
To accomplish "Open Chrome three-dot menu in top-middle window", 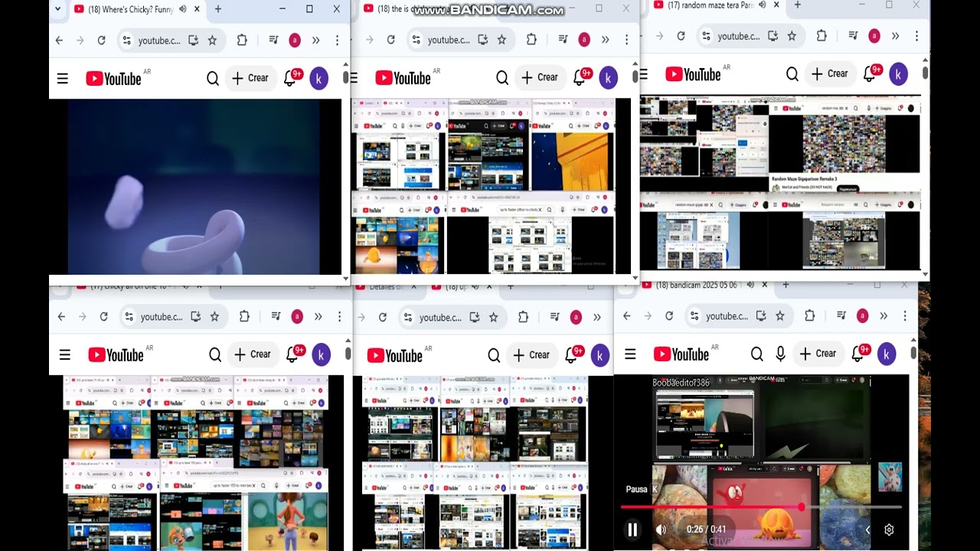I will (626, 40).
